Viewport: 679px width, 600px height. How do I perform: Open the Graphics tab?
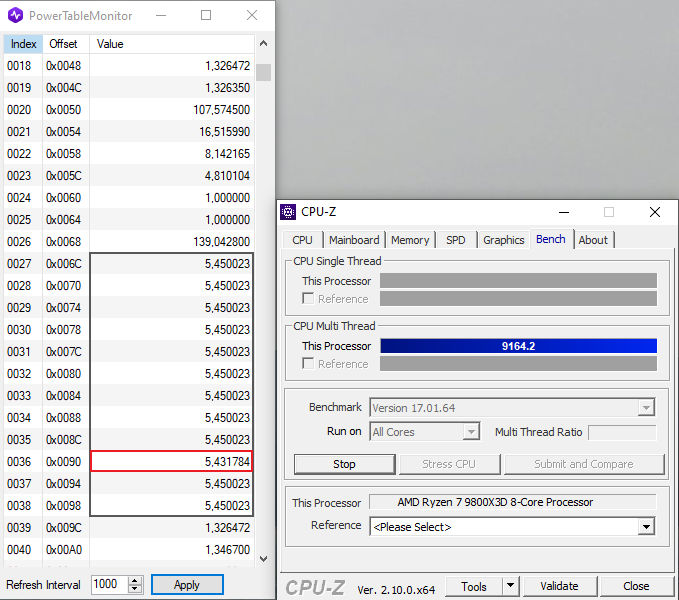point(504,240)
